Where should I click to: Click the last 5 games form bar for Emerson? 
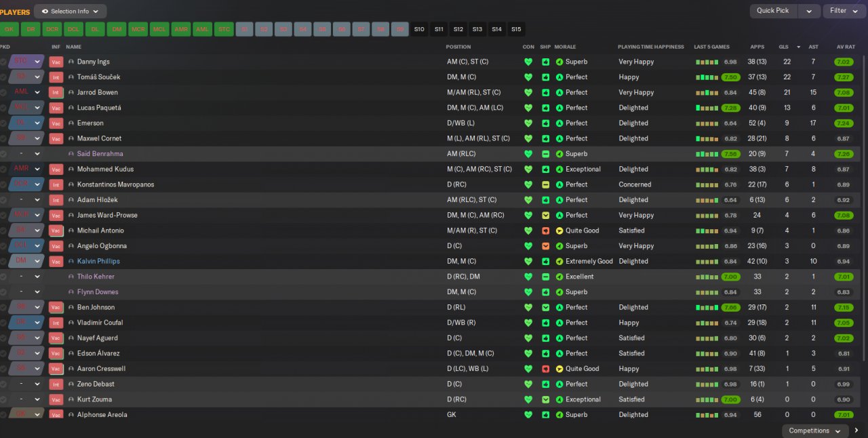click(707, 123)
